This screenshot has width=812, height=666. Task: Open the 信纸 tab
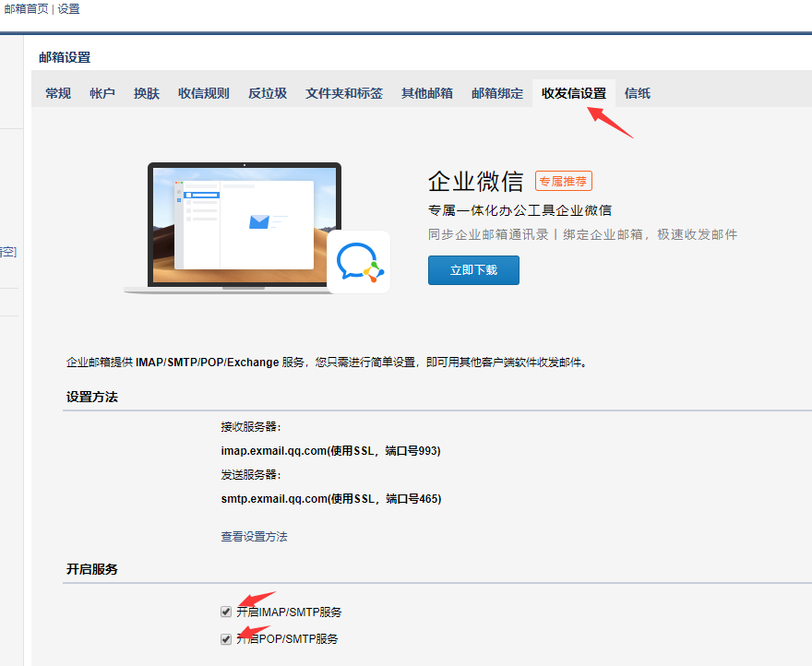[x=638, y=93]
